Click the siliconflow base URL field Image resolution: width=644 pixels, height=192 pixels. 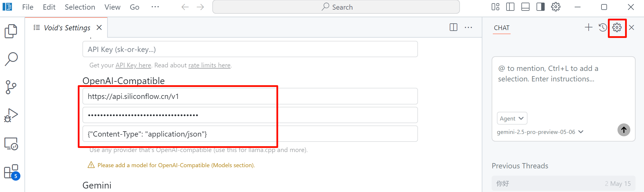250,96
